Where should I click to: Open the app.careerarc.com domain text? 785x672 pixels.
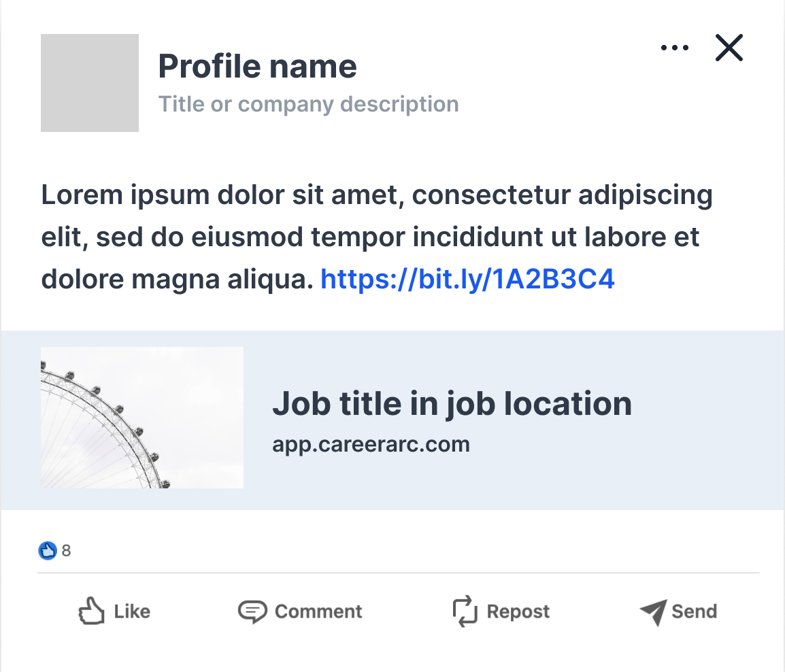tap(371, 445)
